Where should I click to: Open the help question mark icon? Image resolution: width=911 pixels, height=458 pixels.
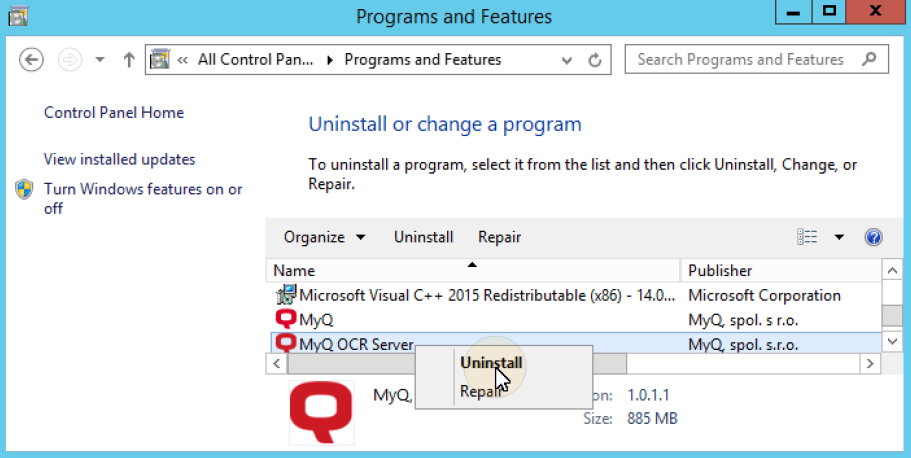coord(873,237)
